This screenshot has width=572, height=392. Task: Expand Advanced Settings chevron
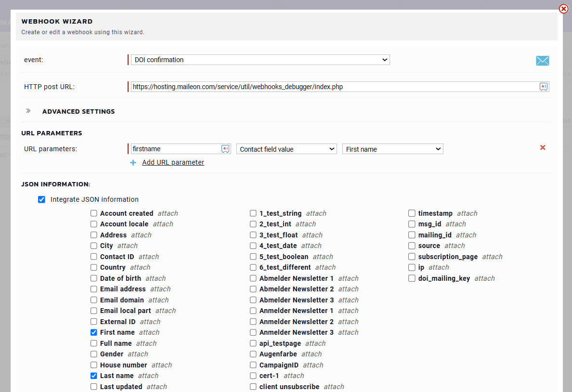click(28, 111)
